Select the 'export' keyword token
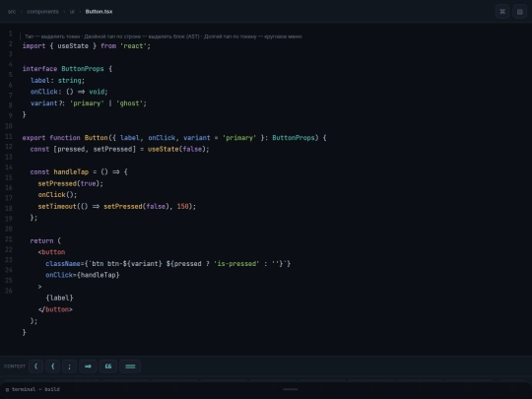Screen dimensions: 532x399 pos(33,137)
